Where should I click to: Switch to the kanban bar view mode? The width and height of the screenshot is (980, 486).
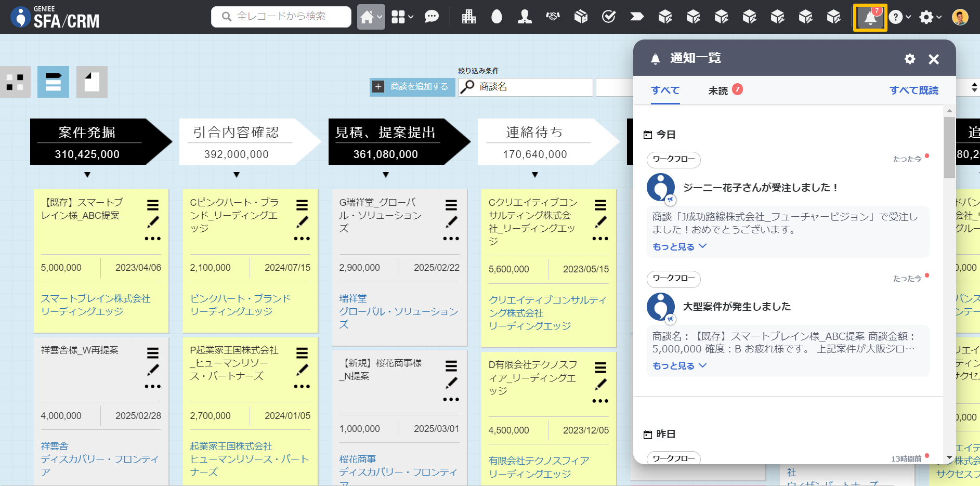[x=53, y=82]
